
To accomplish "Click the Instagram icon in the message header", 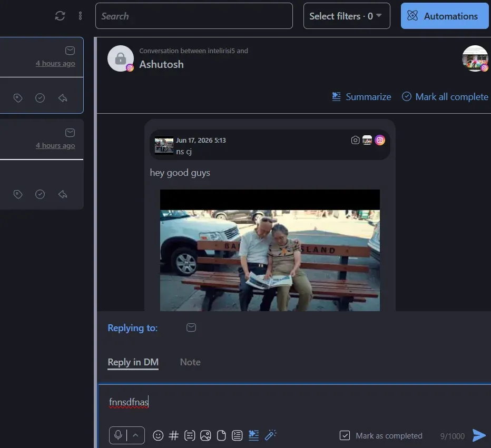I will [x=379, y=140].
